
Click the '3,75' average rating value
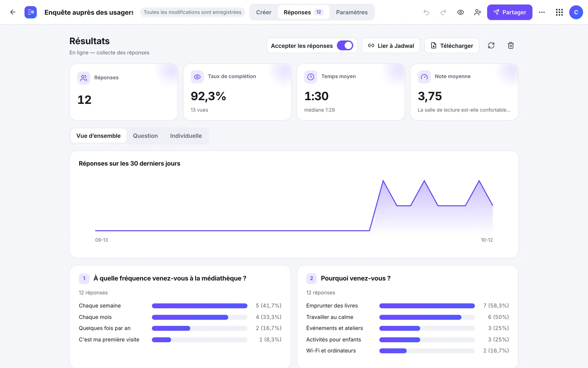pyautogui.click(x=430, y=96)
